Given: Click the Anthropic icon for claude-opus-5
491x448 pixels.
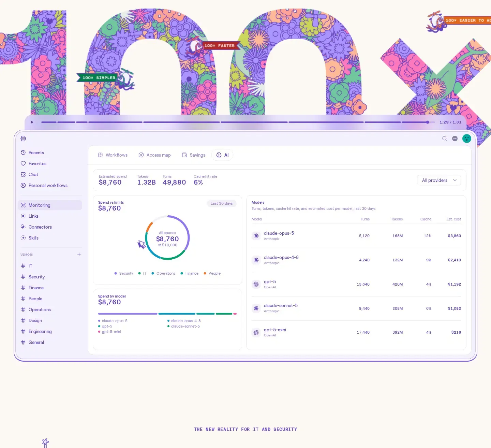Looking at the screenshot, I should 256,236.
